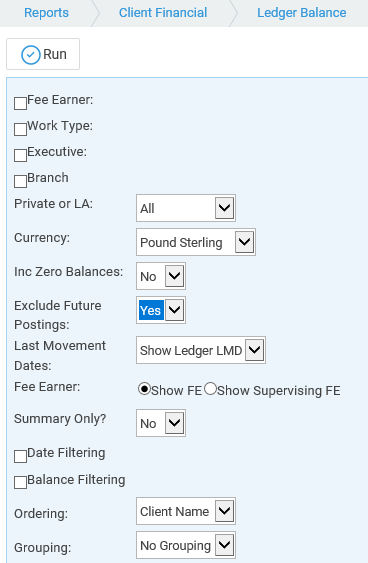Expand the Currency Pound Sterling dropdown

tap(196, 242)
